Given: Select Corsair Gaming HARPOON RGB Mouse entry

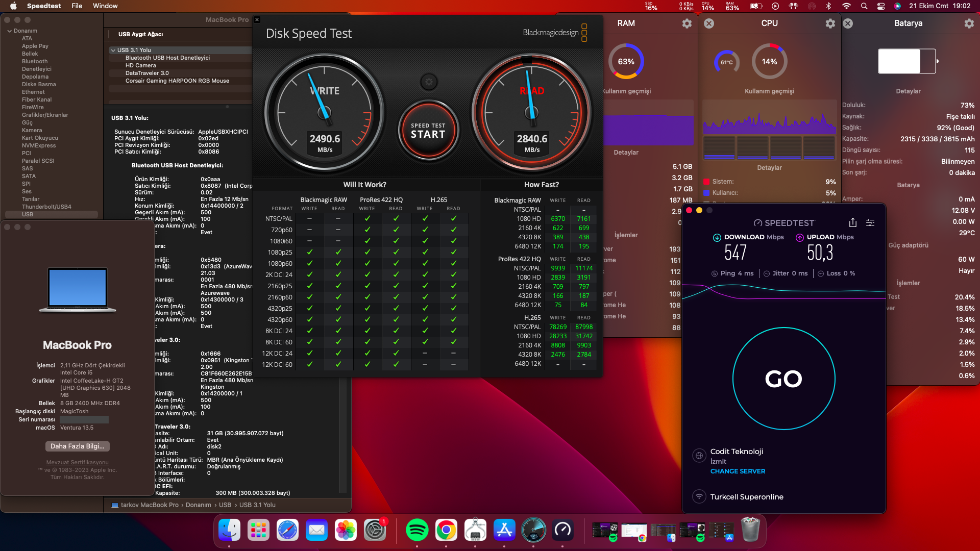Looking at the screenshot, I should (x=177, y=81).
